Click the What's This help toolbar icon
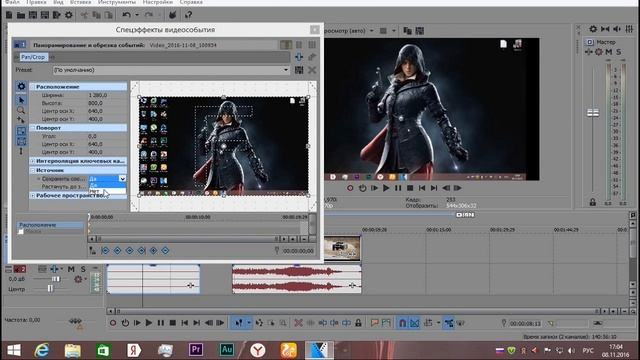This screenshot has width=640, height=360. click(188, 15)
